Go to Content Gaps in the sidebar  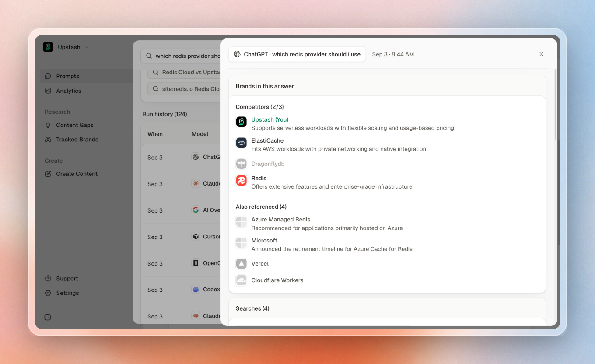(x=75, y=125)
